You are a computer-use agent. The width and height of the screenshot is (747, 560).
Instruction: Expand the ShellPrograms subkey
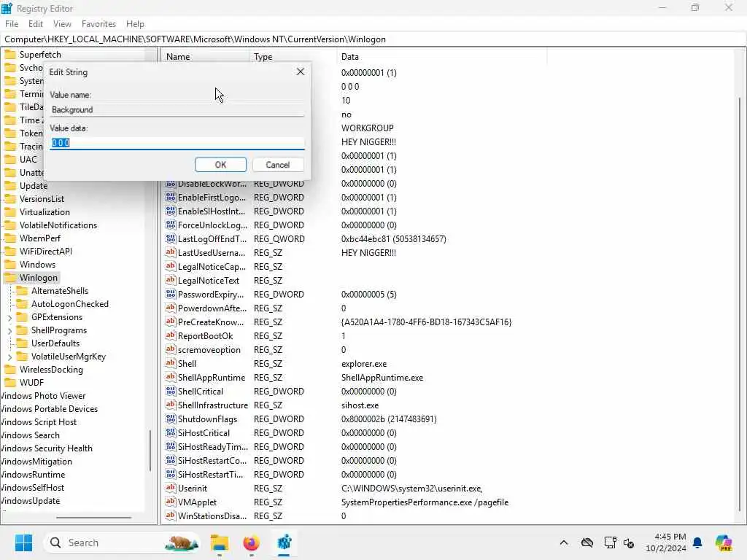(x=10, y=330)
